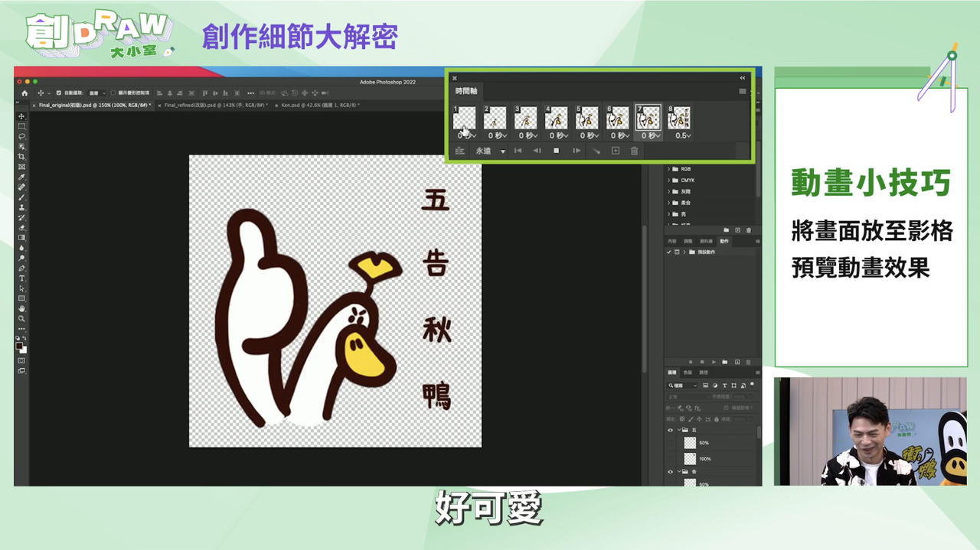Select the Move tool in the toolbox
The width and height of the screenshot is (980, 550).
point(21,116)
